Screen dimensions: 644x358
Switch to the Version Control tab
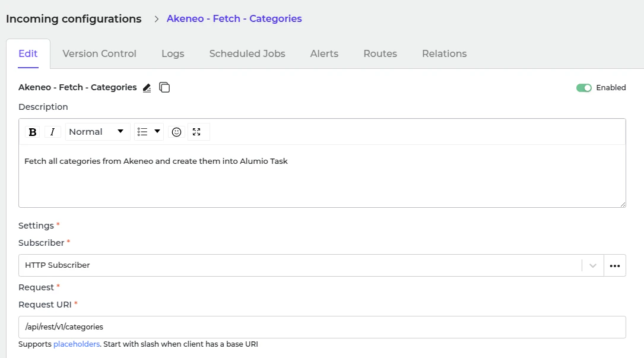click(x=99, y=53)
